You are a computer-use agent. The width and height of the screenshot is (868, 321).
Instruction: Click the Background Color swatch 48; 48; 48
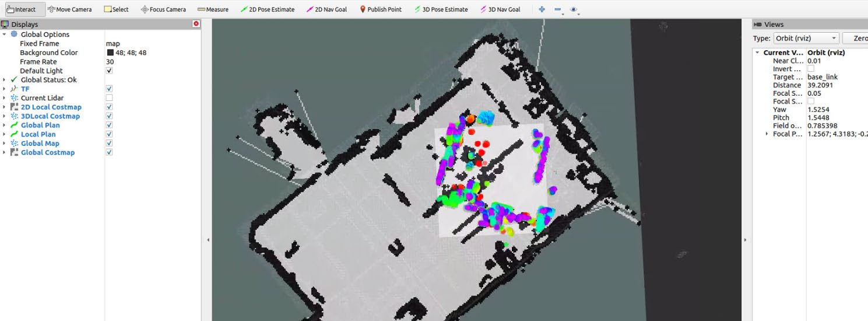[x=110, y=53]
